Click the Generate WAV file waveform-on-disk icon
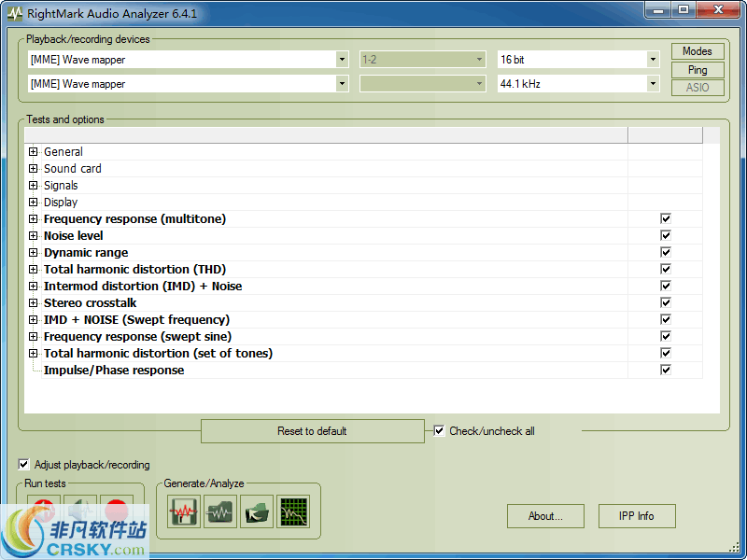 tap(184, 511)
